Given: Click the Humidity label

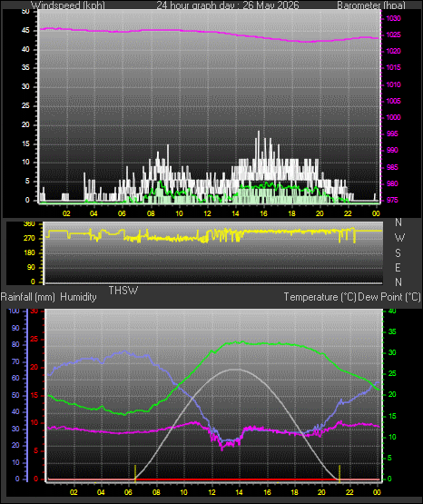Looking at the screenshot, I should click(x=78, y=297).
